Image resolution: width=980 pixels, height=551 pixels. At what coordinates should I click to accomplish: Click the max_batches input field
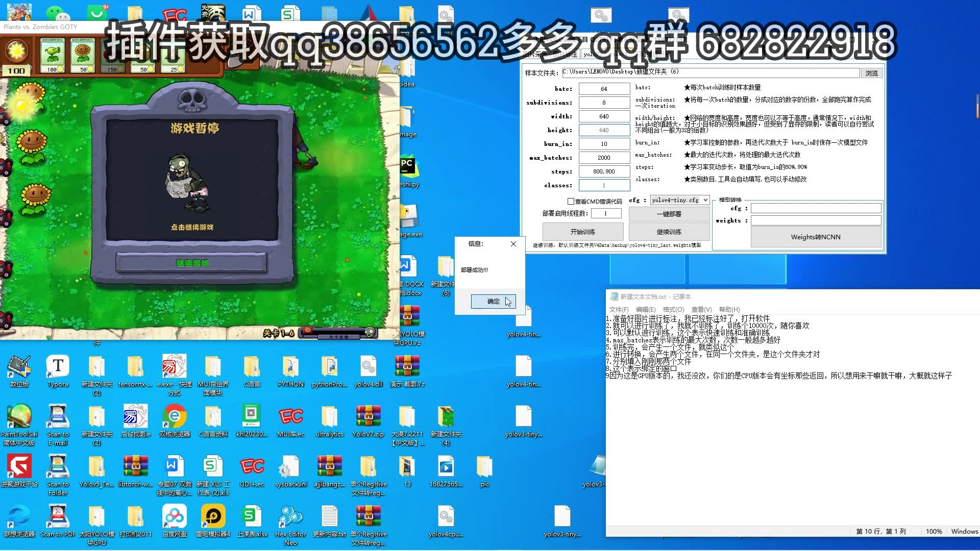coord(604,158)
